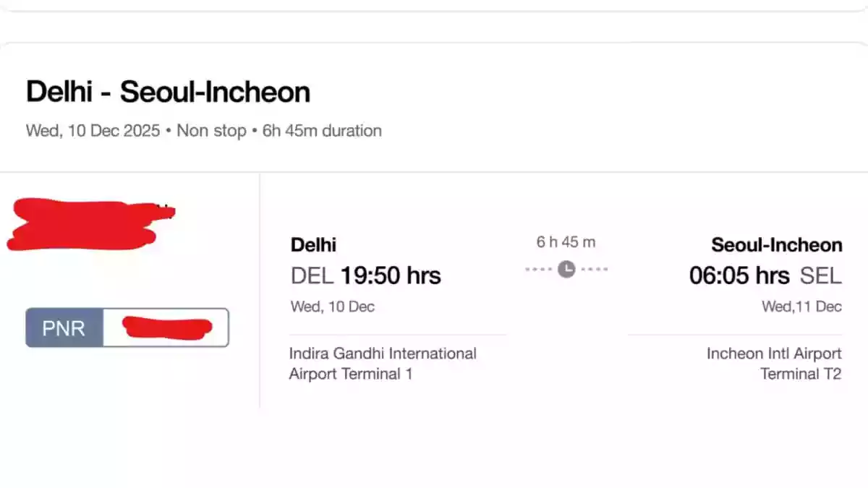Click the 06:05 hrs arrival time
The width and height of the screenshot is (868, 488).
(739, 275)
